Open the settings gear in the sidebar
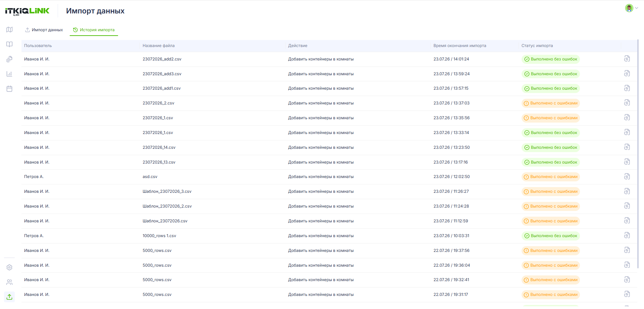 (x=9, y=267)
